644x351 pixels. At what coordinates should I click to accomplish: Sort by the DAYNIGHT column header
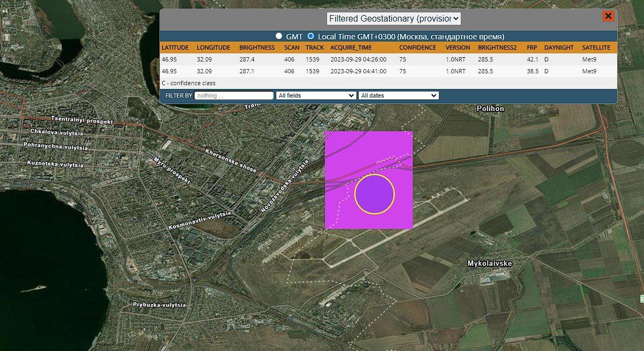tap(558, 47)
